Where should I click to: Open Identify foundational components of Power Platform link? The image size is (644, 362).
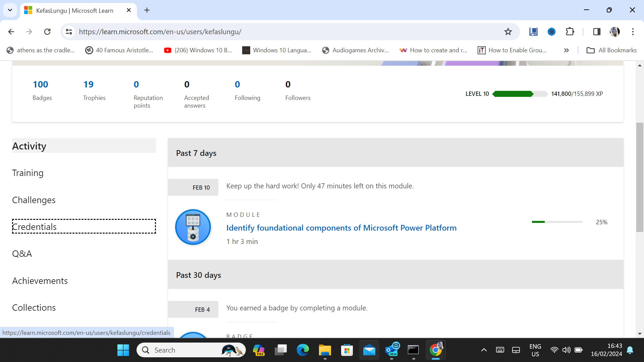[x=341, y=228]
